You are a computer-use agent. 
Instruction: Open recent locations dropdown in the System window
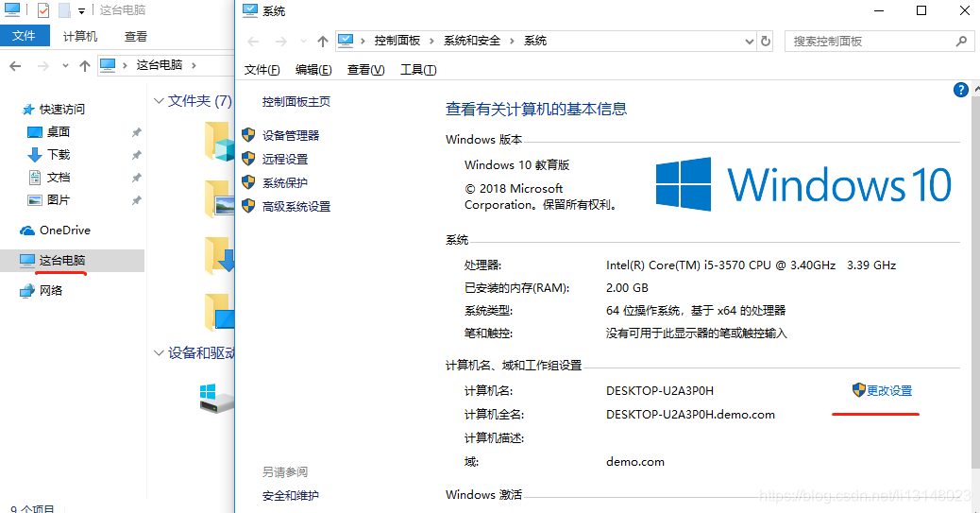[x=303, y=42]
